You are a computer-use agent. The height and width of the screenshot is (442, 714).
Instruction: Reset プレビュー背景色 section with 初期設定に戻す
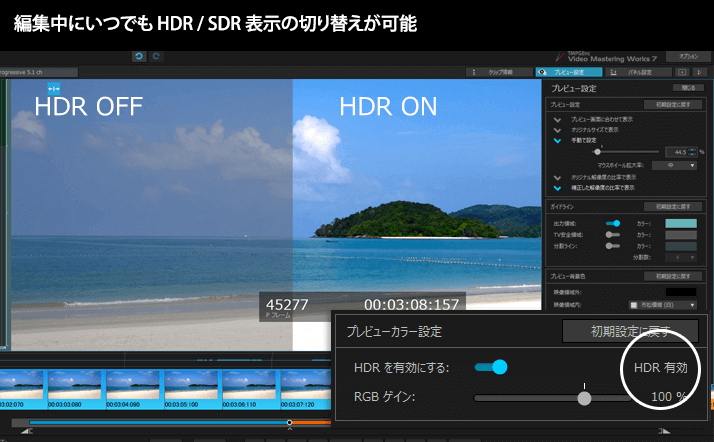(673, 276)
